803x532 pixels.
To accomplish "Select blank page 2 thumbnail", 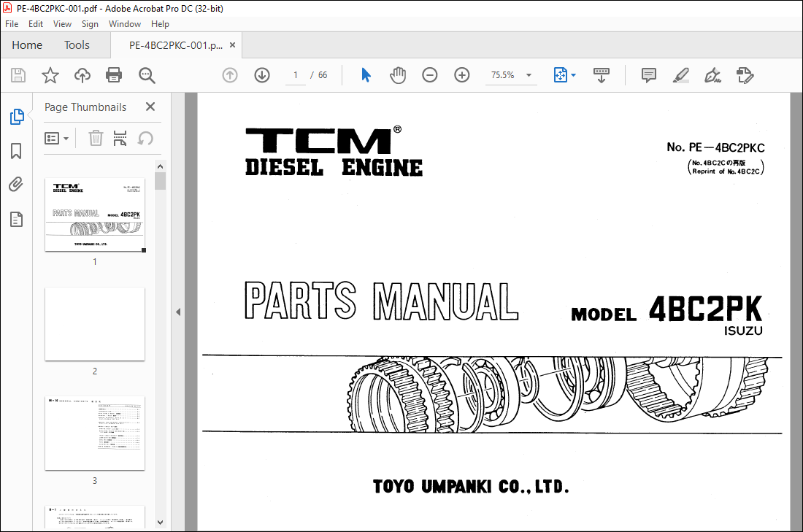I will click(x=95, y=324).
